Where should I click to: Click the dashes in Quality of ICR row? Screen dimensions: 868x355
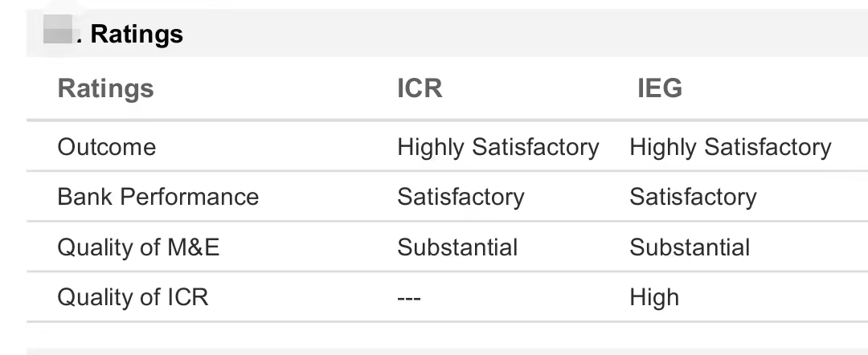click(x=409, y=298)
